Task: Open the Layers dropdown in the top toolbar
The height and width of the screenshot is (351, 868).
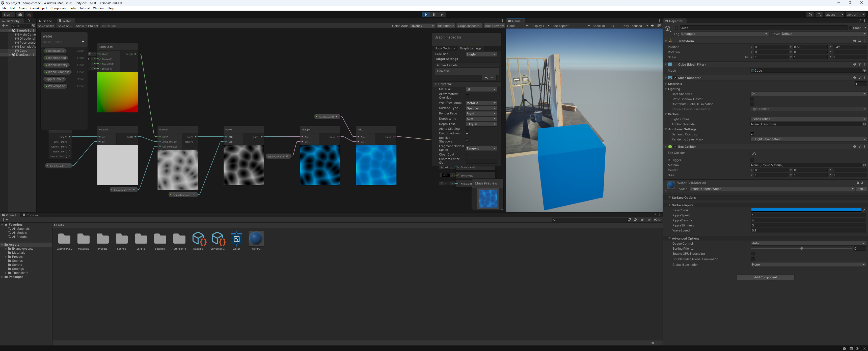Action: pyautogui.click(x=833, y=14)
